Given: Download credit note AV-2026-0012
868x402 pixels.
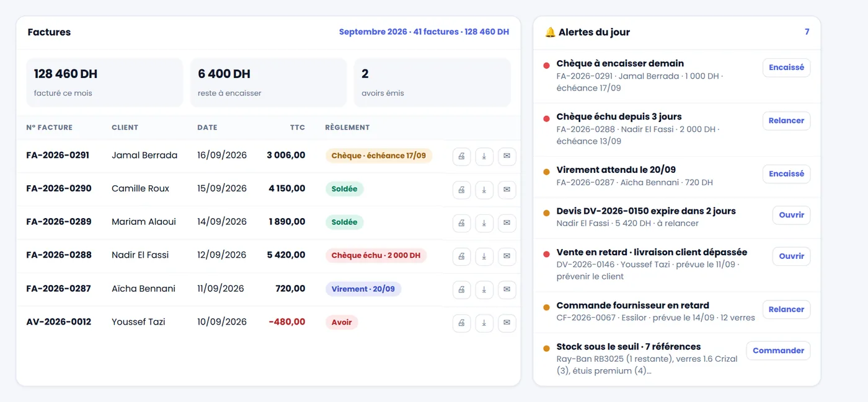Looking at the screenshot, I should tap(484, 323).
